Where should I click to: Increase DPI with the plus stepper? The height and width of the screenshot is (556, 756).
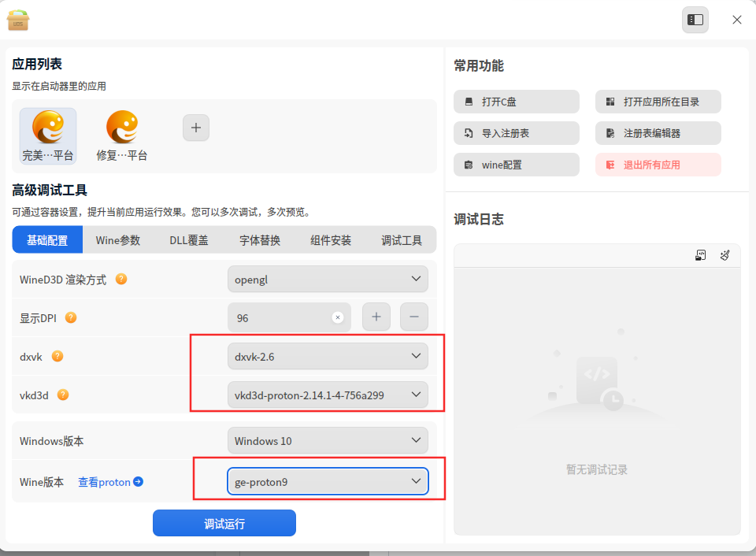coord(376,317)
